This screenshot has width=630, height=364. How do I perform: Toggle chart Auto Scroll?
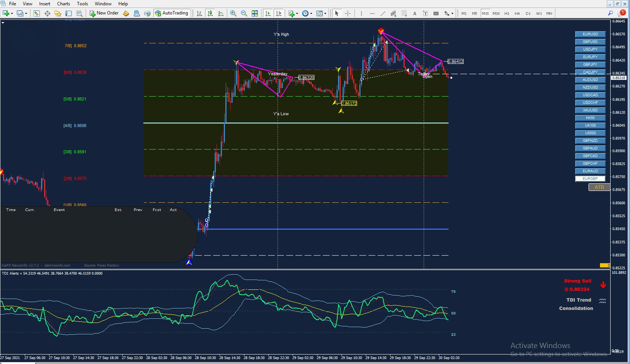[268, 13]
